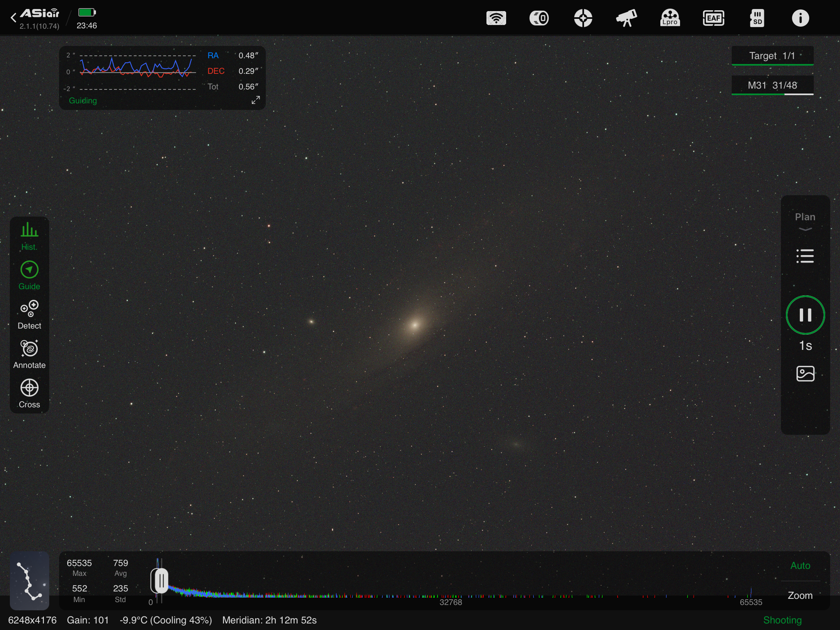Open EAF focuser settings
This screenshot has width=840, height=630.
(x=713, y=18)
